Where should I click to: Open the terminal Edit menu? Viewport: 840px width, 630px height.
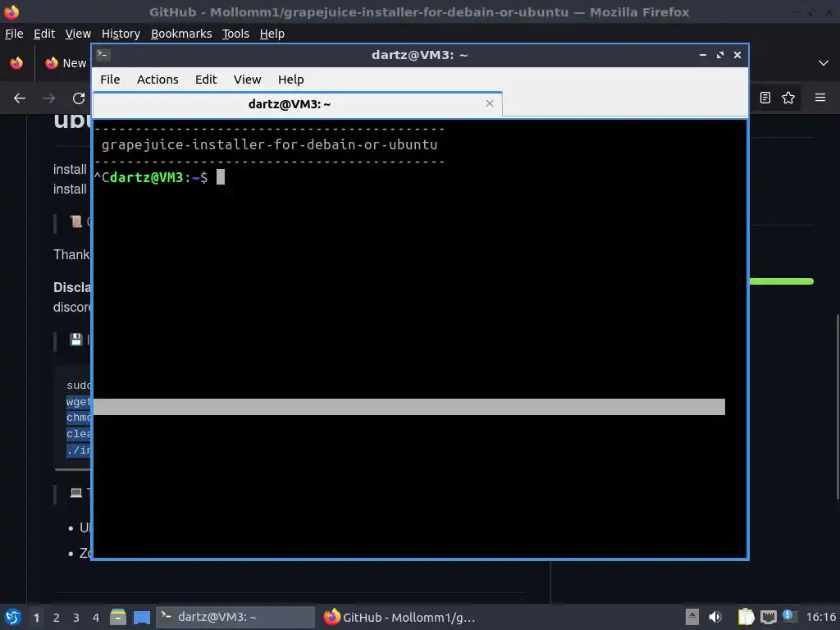tap(206, 80)
